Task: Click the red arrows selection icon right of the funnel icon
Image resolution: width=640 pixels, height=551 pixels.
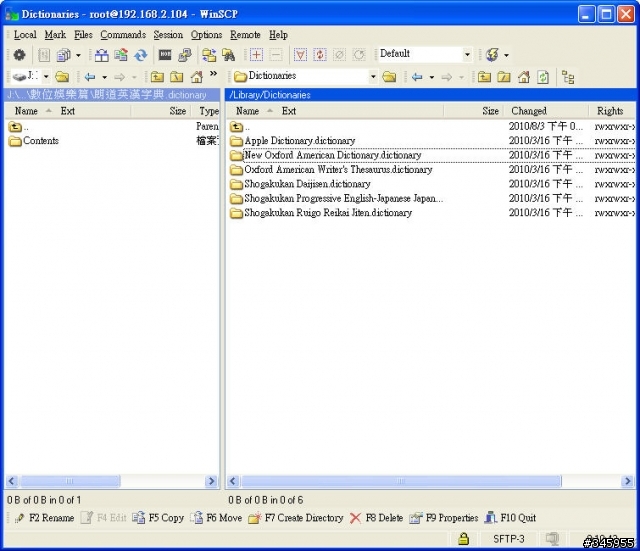Action: pyautogui.click(x=320, y=55)
